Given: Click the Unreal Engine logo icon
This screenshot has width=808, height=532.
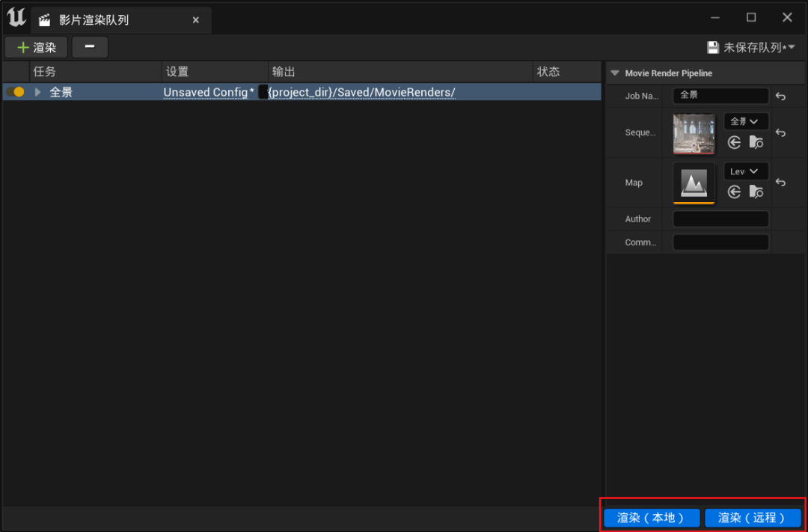Looking at the screenshot, I should point(16,18).
